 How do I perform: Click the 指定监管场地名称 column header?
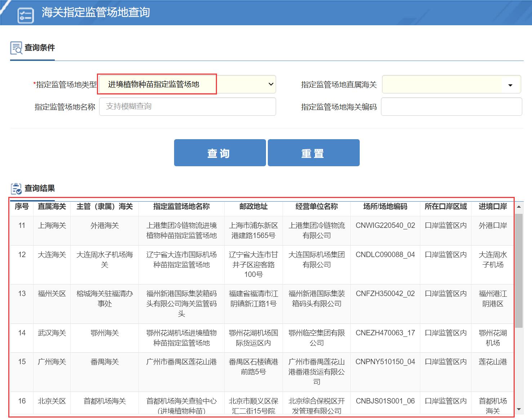(181, 207)
